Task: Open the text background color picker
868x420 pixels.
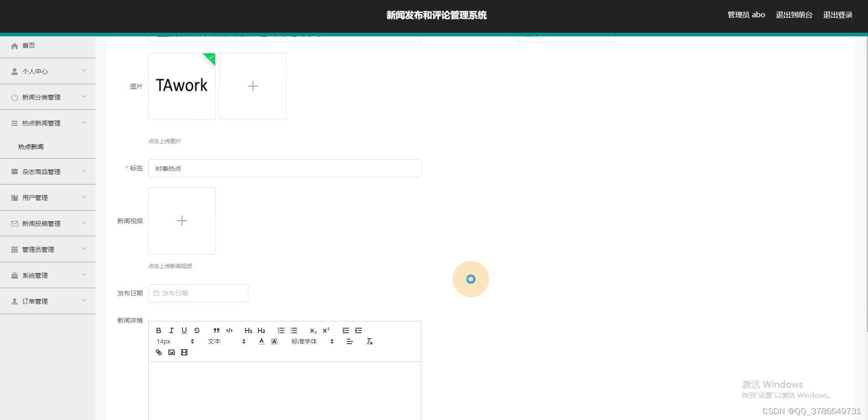Action: tap(274, 341)
